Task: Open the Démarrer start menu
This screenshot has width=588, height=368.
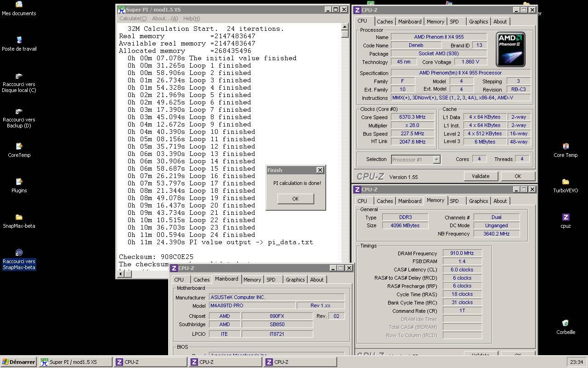Action: click(x=19, y=362)
